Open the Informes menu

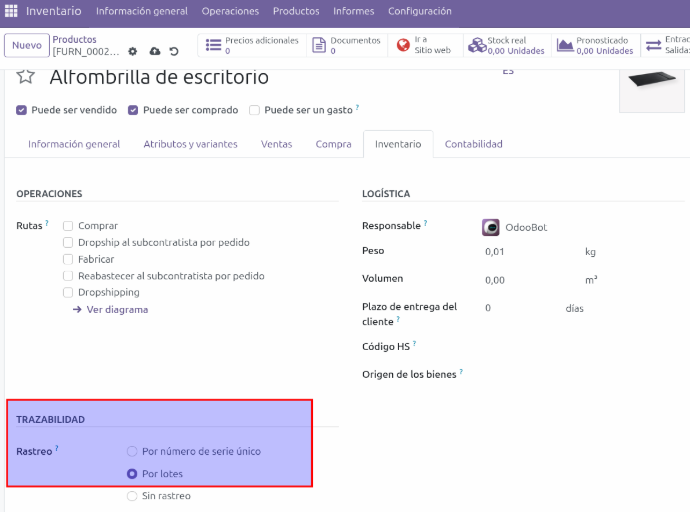tap(353, 11)
